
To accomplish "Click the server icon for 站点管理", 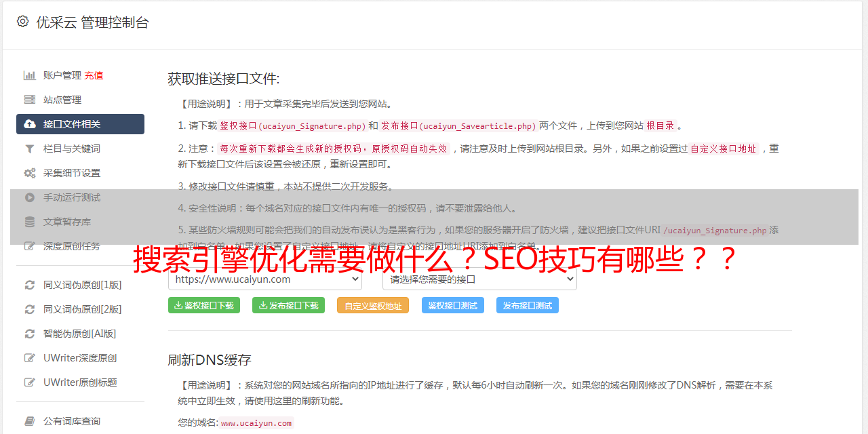I will click(30, 100).
